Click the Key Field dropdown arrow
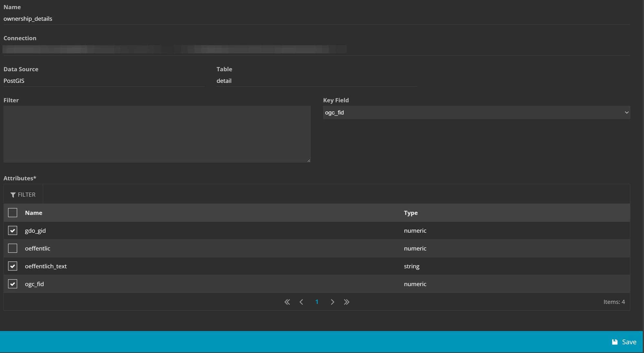 tap(627, 113)
